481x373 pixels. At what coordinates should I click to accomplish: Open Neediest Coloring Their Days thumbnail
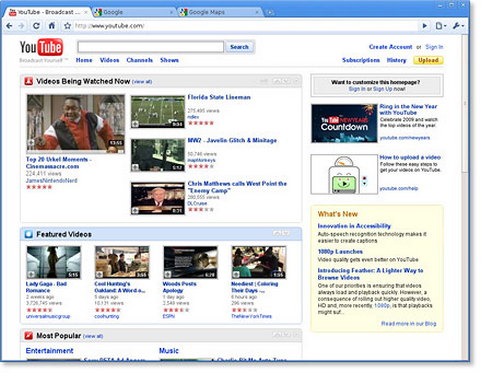(x=259, y=262)
